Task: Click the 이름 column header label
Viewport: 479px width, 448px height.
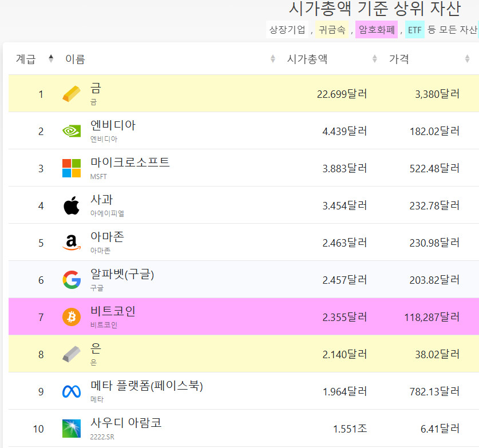Action: pyautogui.click(x=75, y=59)
